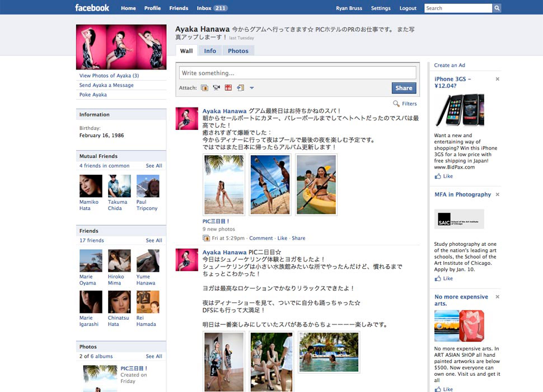Screen dimensions: 543x392
Task: Close the iPhone 3GS ad
Action: pos(497,79)
